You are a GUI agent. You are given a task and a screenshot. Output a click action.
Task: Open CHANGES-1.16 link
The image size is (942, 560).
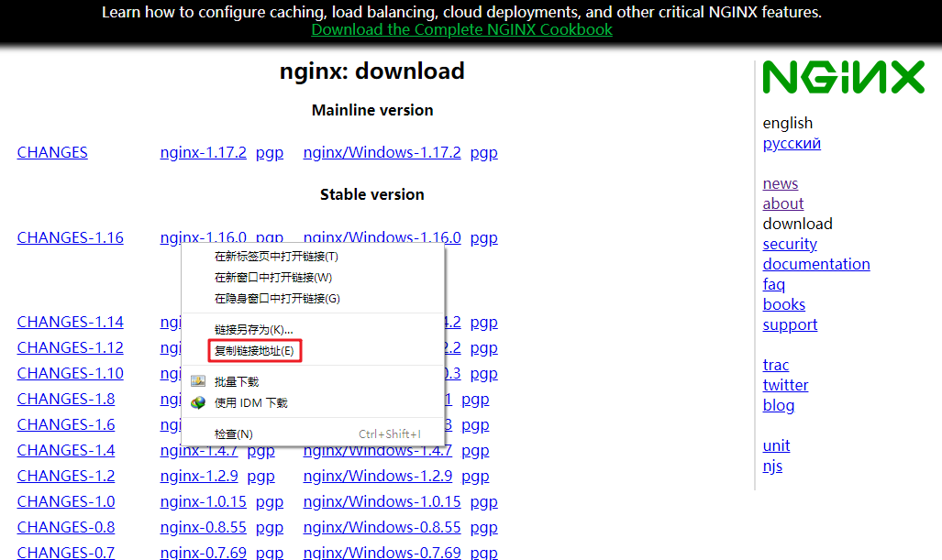click(71, 237)
